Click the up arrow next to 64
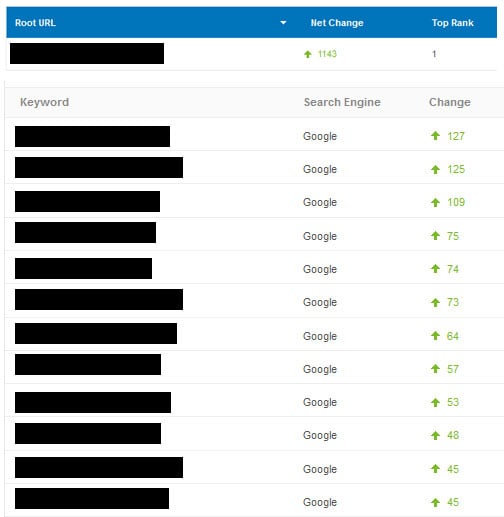 point(435,336)
